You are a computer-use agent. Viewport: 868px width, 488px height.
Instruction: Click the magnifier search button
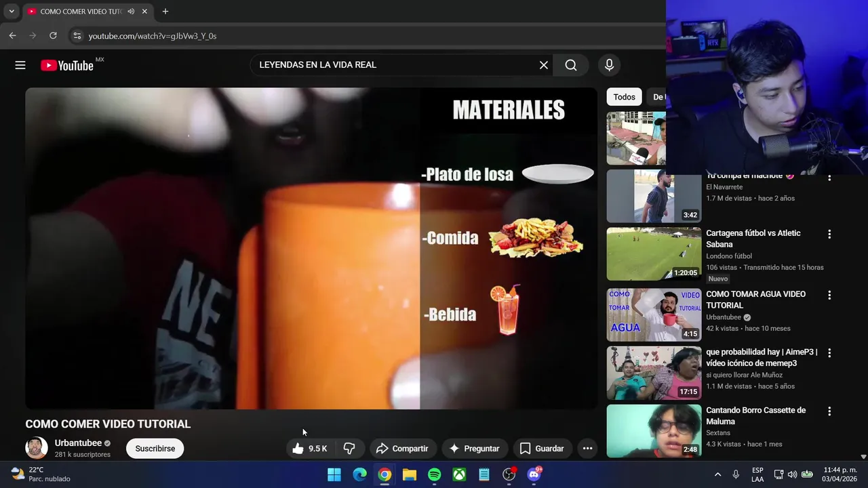click(x=571, y=65)
